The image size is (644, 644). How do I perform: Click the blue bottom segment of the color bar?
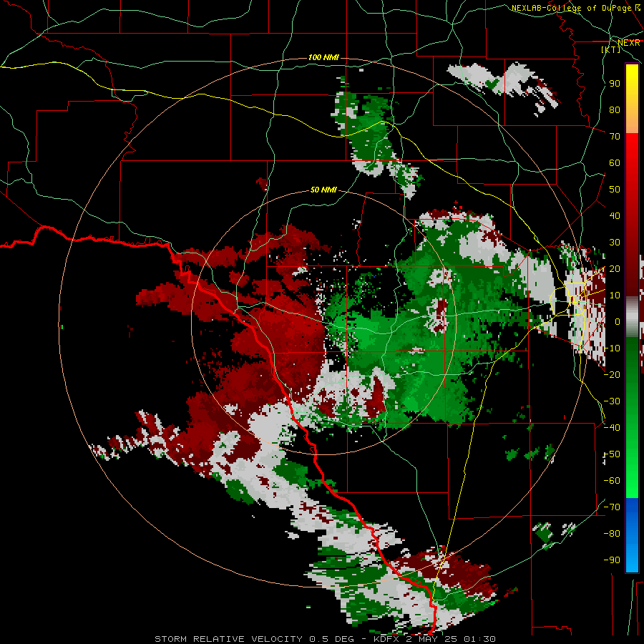(632, 535)
